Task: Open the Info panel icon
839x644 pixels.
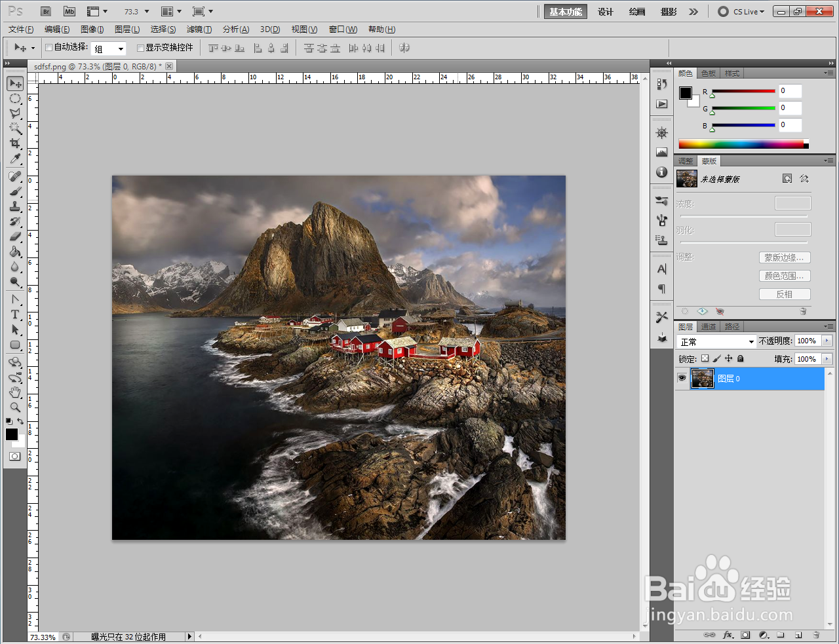Action: (x=662, y=172)
